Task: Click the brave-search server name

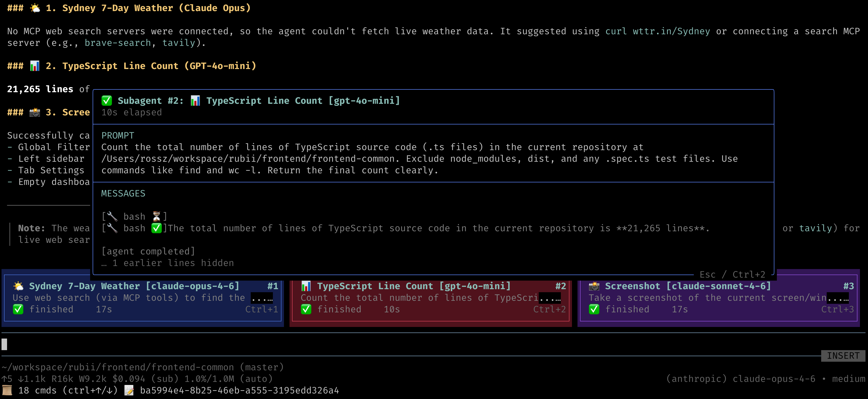Action: click(118, 43)
